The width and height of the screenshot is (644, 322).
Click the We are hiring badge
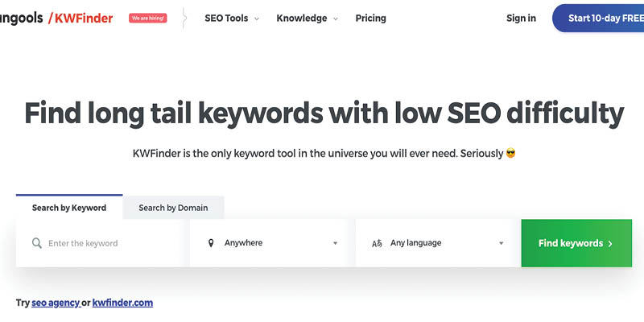point(148,18)
